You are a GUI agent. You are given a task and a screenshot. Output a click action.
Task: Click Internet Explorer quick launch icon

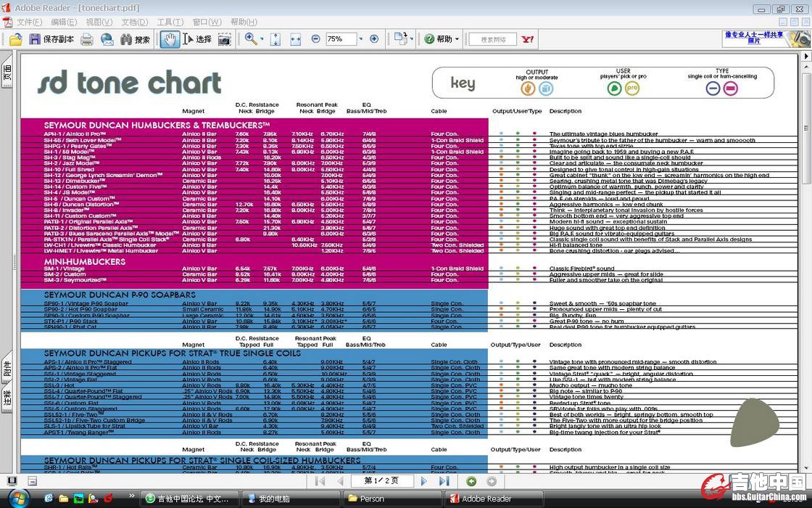pyautogui.click(x=49, y=499)
